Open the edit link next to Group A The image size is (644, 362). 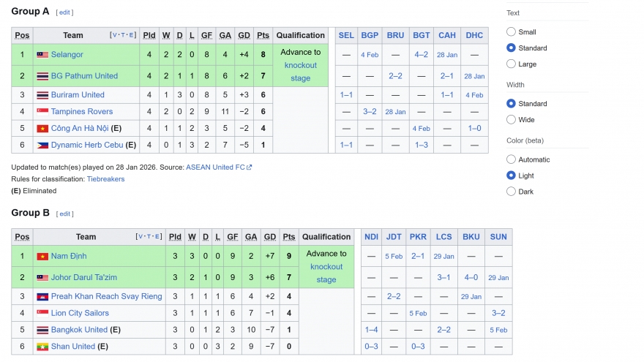click(64, 12)
